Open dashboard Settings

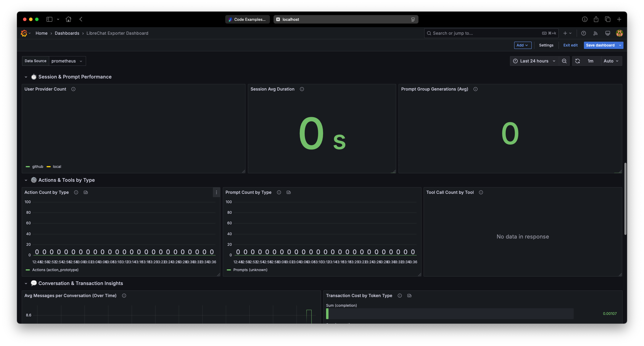coord(546,45)
